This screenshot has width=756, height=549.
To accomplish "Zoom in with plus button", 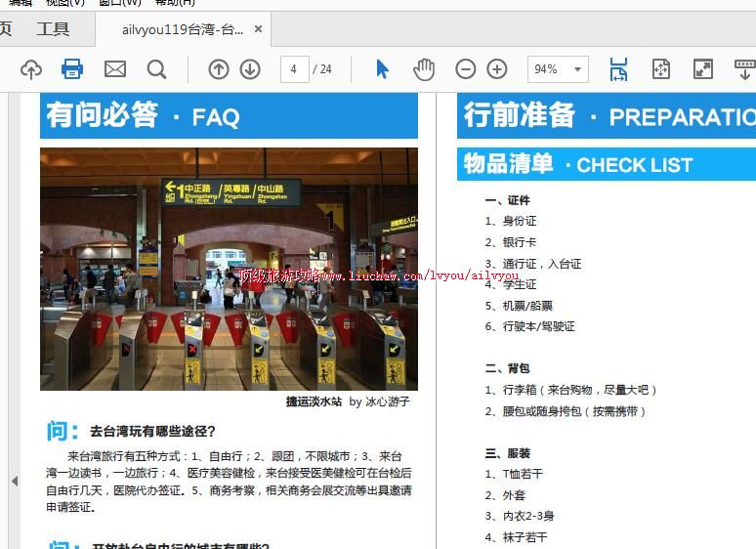I will pos(497,69).
